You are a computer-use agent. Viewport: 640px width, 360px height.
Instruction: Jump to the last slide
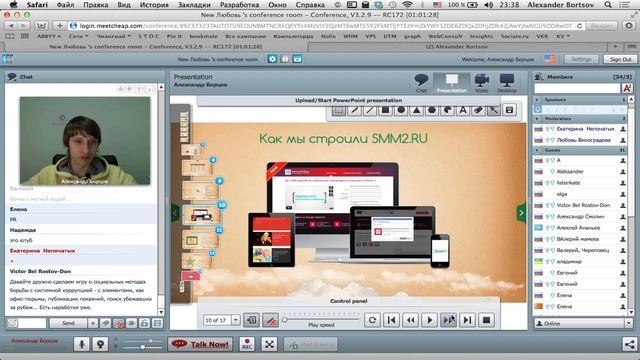[x=467, y=320]
